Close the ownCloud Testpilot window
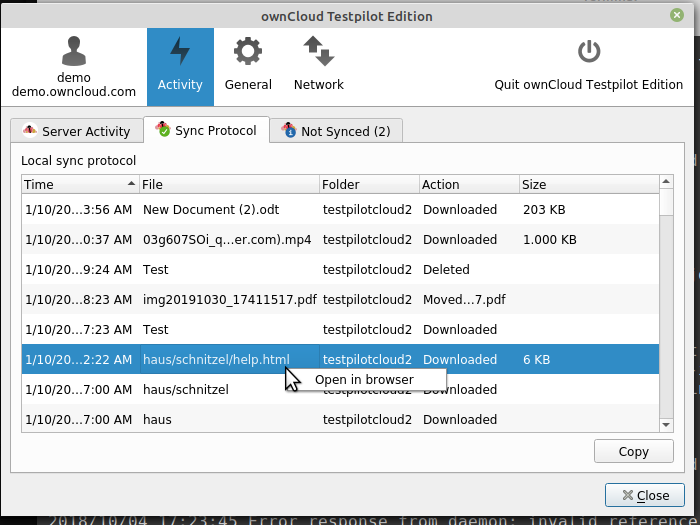700x525 pixels. [x=677, y=16]
